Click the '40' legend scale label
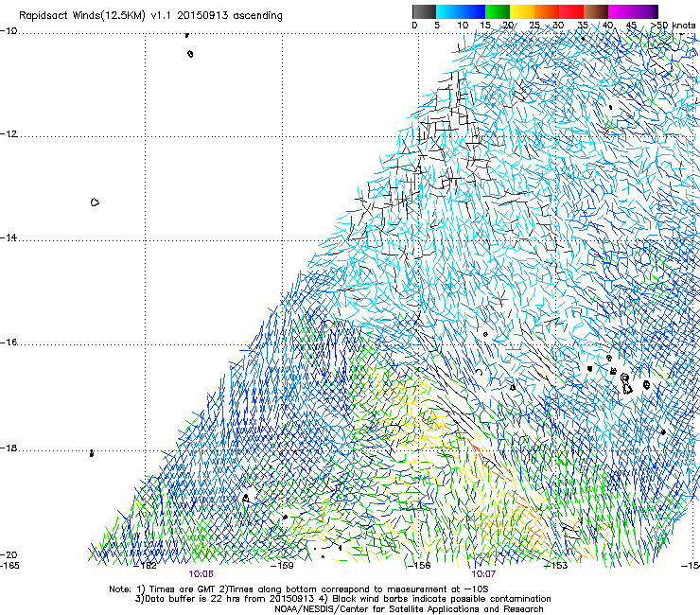This screenshot has width=700, height=615. tap(607, 26)
